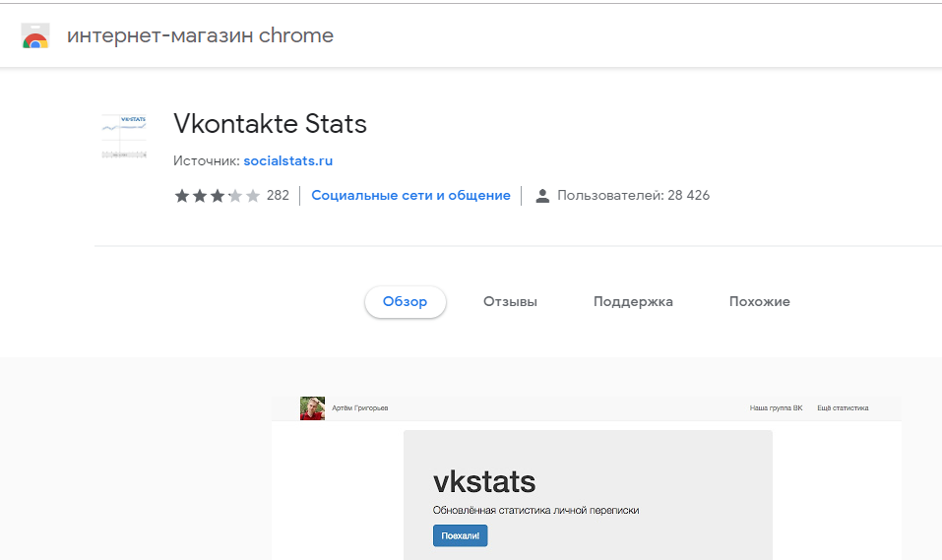The image size is (942, 560).
Task: Click the Chrome Web Store logo icon
Action: click(34, 36)
